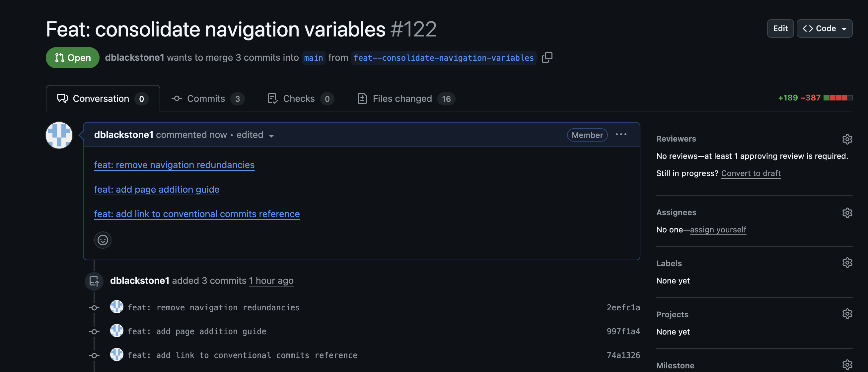868x372 pixels.
Task: Open comment three-dots options menu
Action: click(x=621, y=135)
